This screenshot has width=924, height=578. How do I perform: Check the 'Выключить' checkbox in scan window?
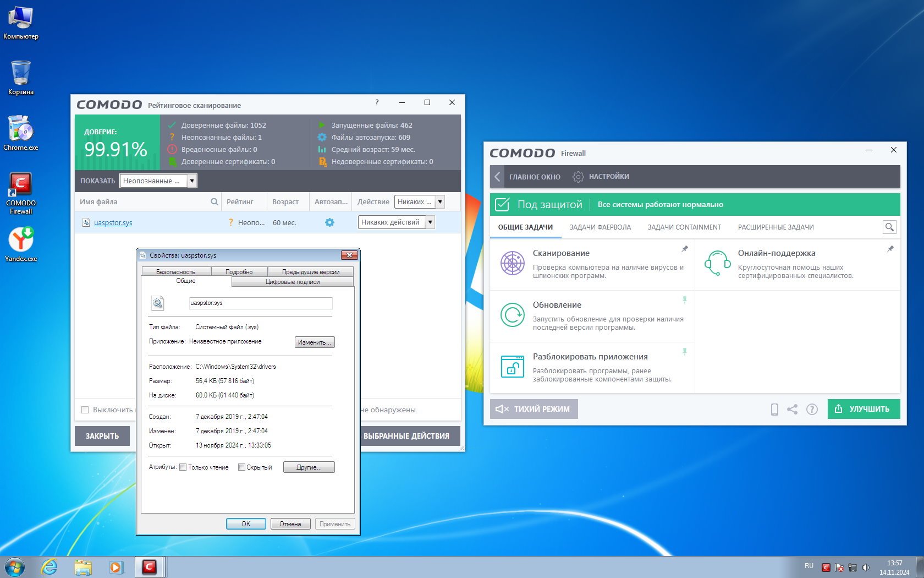[85, 410]
